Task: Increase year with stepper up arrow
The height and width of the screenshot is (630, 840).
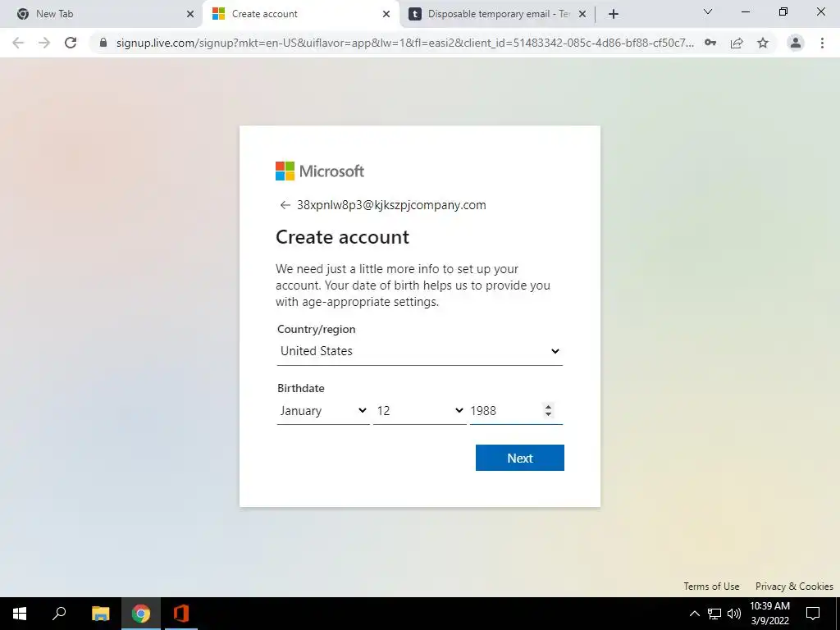Action: point(548,407)
